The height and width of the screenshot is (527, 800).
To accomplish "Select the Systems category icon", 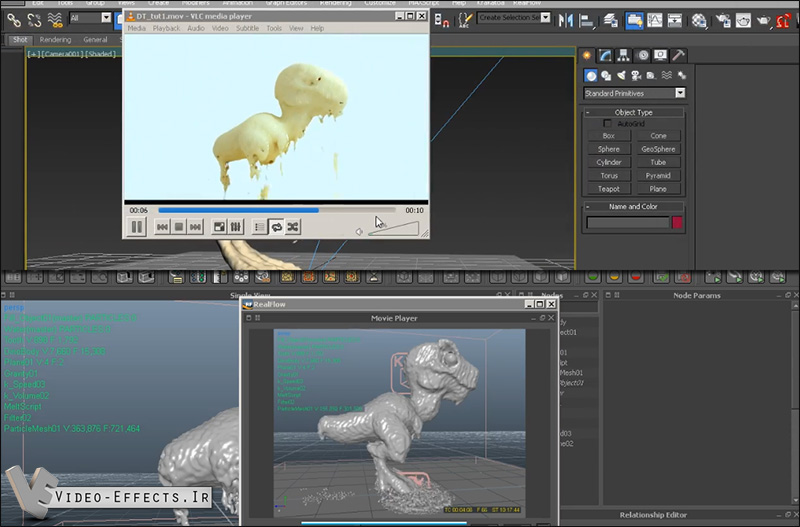I will [682, 76].
